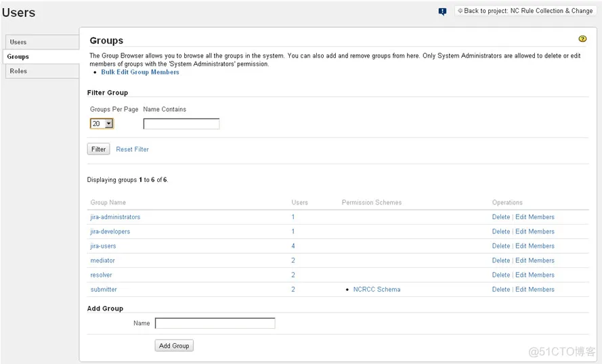Open the Roles sidebar tab

[x=42, y=71]
